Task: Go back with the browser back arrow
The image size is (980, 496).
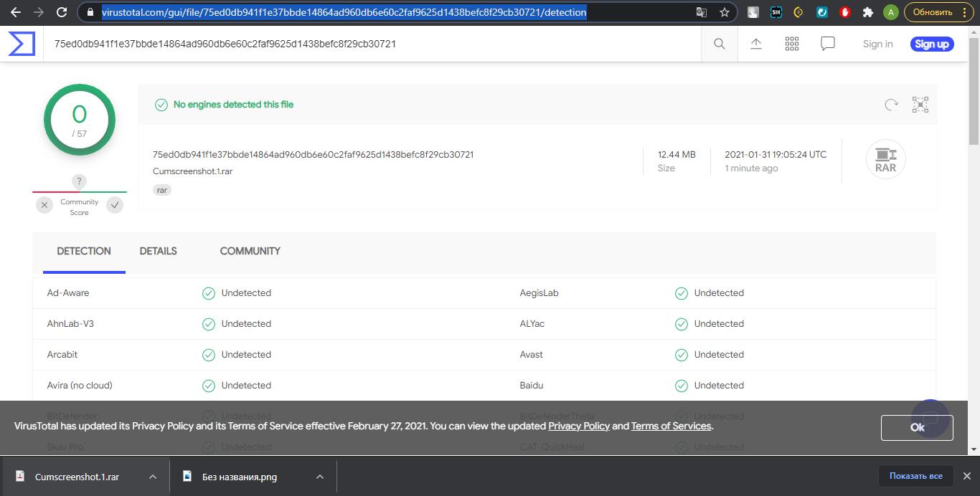Action: click(15, 12)
